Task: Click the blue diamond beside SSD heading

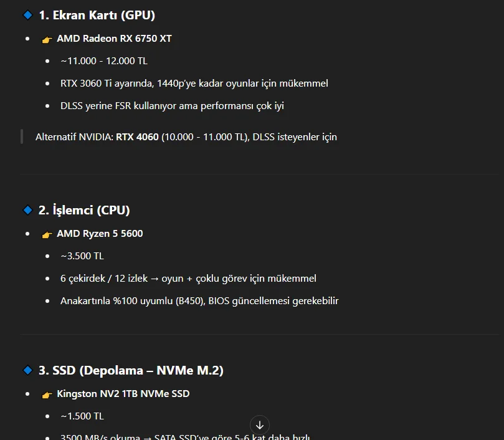Action: pos(28,370)
